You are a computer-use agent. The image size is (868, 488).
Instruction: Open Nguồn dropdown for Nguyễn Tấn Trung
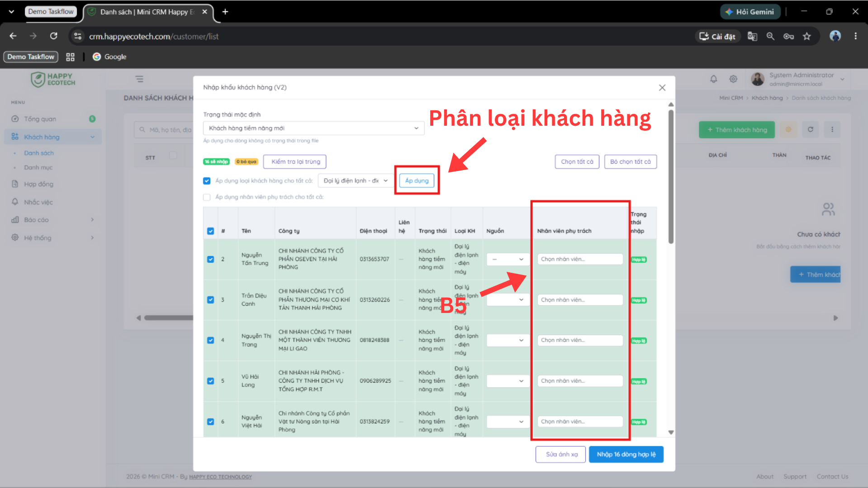pyautogui.click(x=508, y=260)
